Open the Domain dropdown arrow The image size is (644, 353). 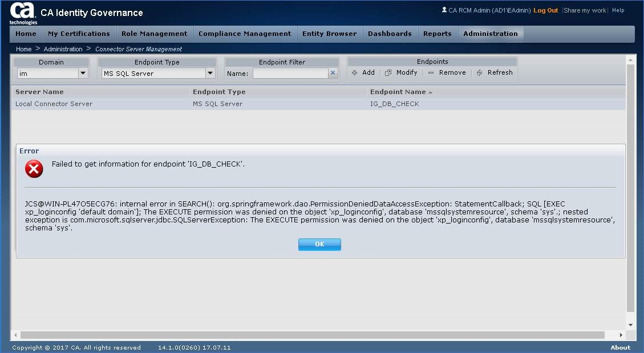pyautogui.click(x=83, y=73)
